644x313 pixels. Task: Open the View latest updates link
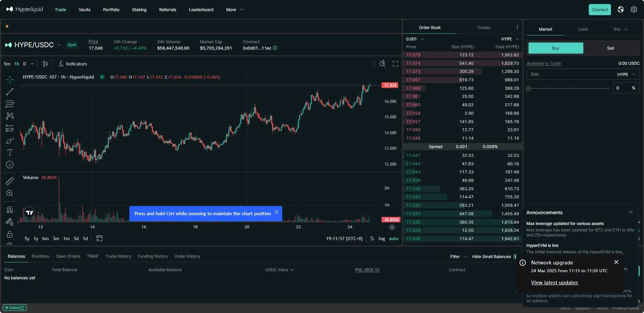tap(554, 283)
